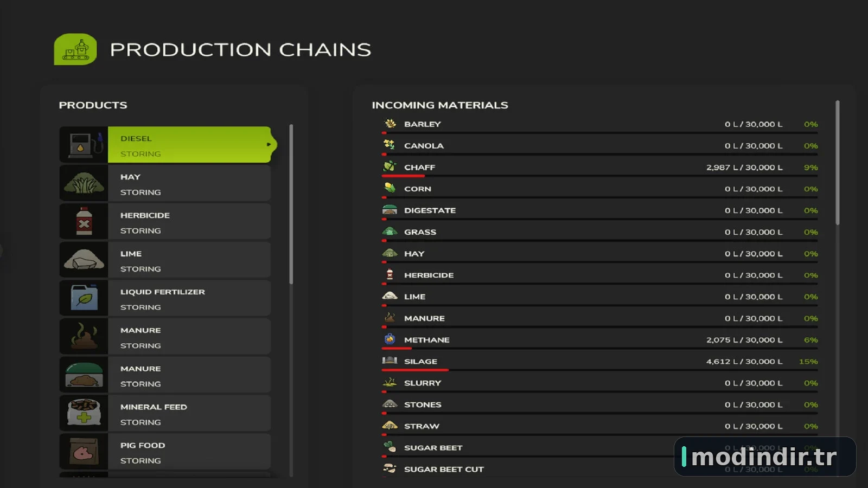
Task: Select the Liquid Fertilizer canister icon
Action: (84, 298)
